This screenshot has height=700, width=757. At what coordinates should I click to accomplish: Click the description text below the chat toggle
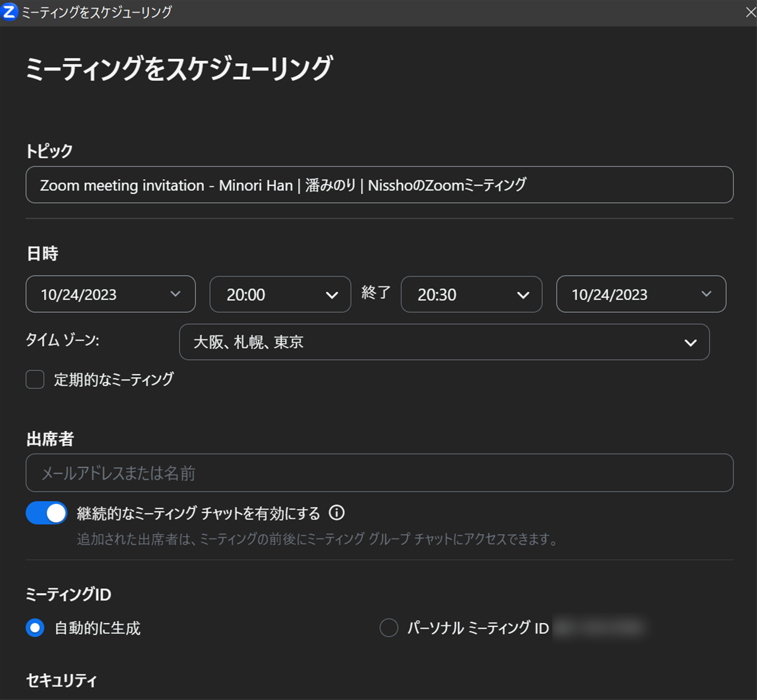pyautogui.click(x=318, y=539)
